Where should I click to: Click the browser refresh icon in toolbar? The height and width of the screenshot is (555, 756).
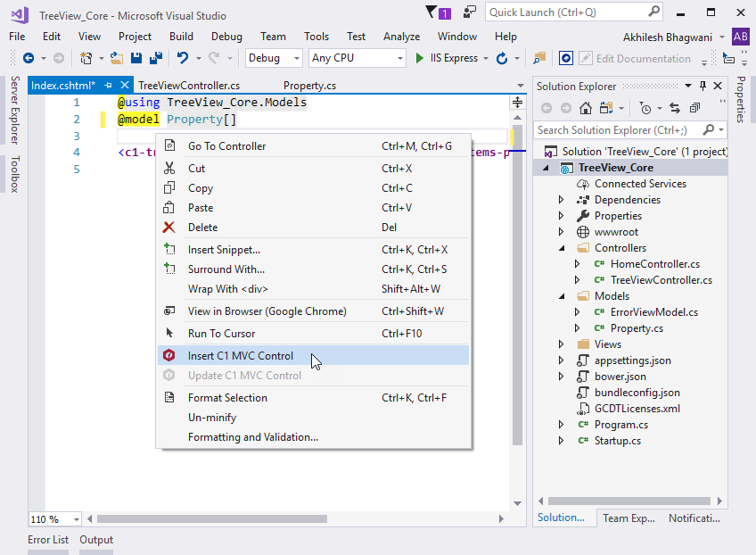click(502, 58)
